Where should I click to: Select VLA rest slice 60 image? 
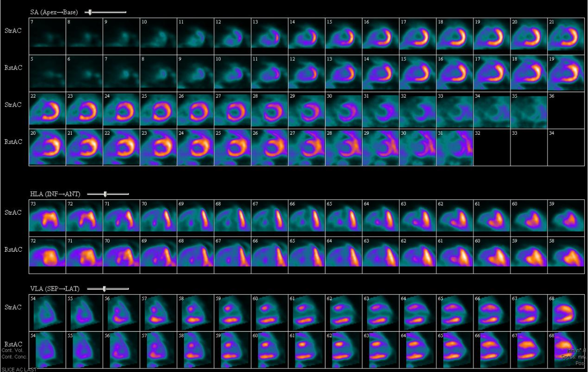pos(270,350)
